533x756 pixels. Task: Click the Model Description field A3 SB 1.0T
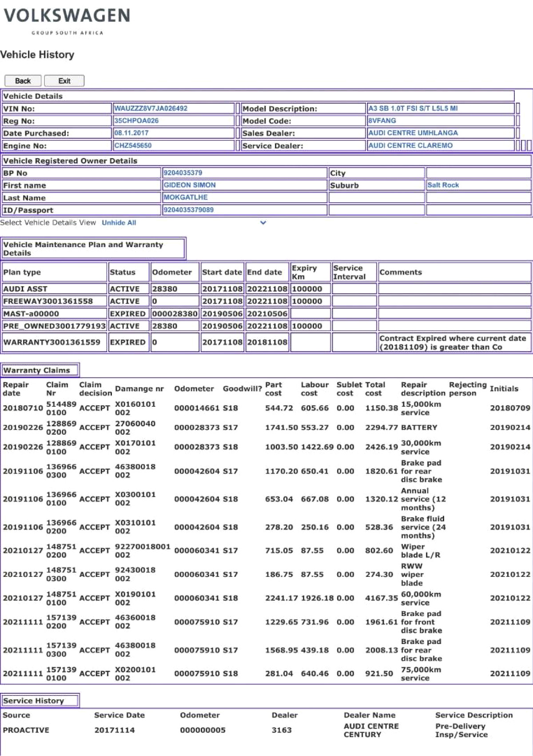pyautogui.click(x=441, y=108)
